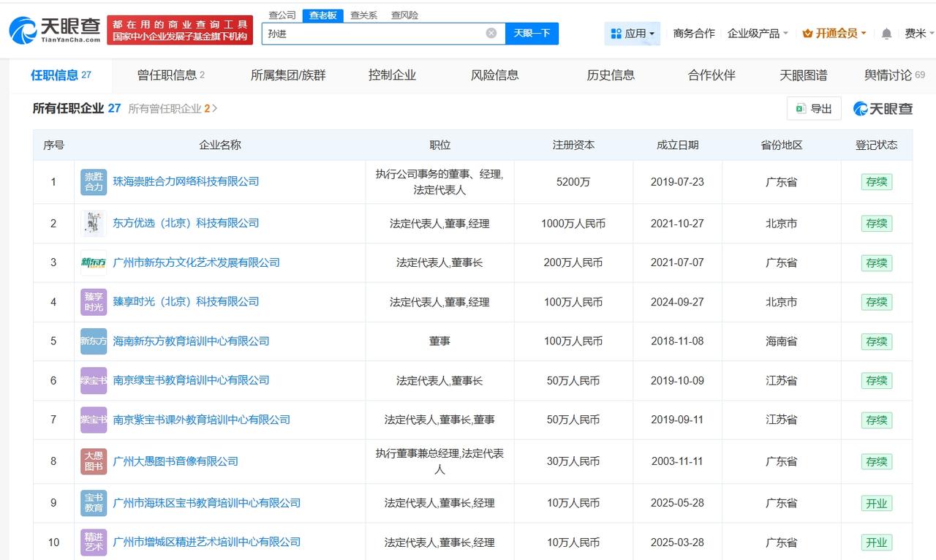Open the notification bell
This screenshot has width=936, height=560.
885,32
